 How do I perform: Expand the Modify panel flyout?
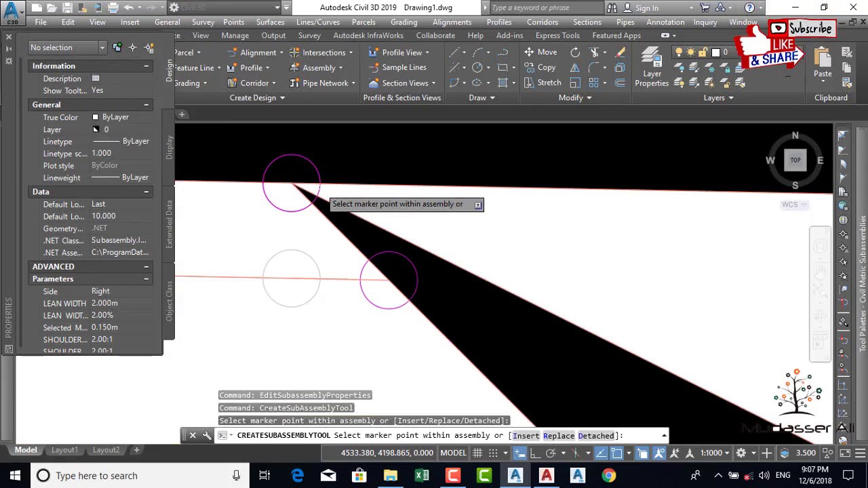(575, 98)
